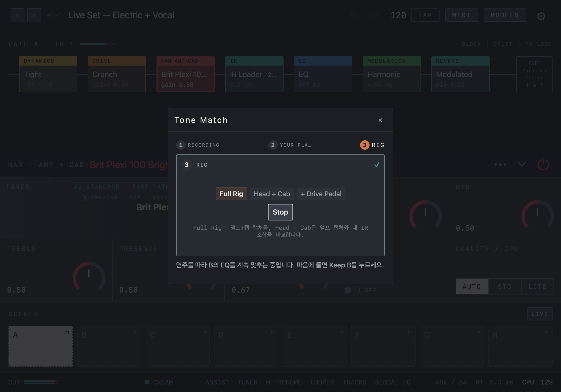The height and width of the screenshot is (392, 561).
Task: Toggle the OFF switch
Action: click(x=352, y=290)
